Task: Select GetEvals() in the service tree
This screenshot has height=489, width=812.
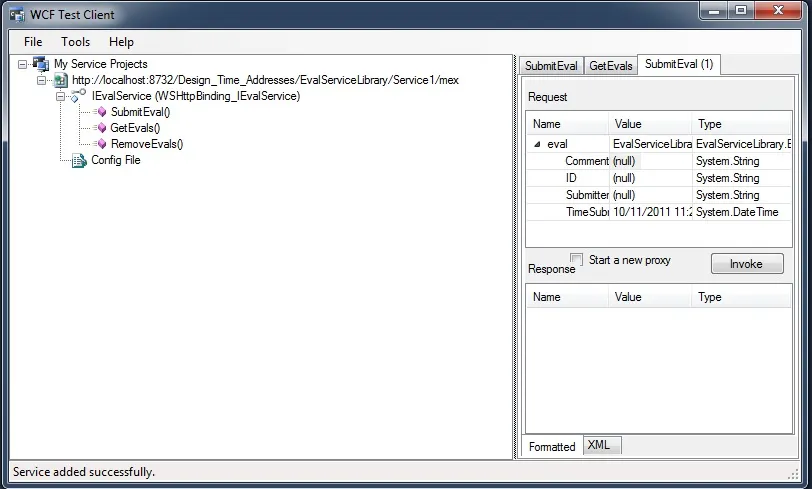Action: [135, 128]
